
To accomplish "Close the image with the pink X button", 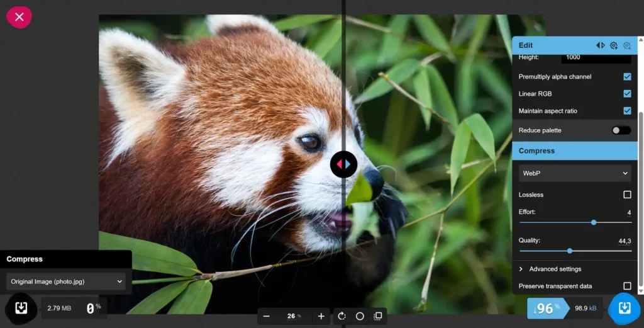I will click(x=19, y=17).
